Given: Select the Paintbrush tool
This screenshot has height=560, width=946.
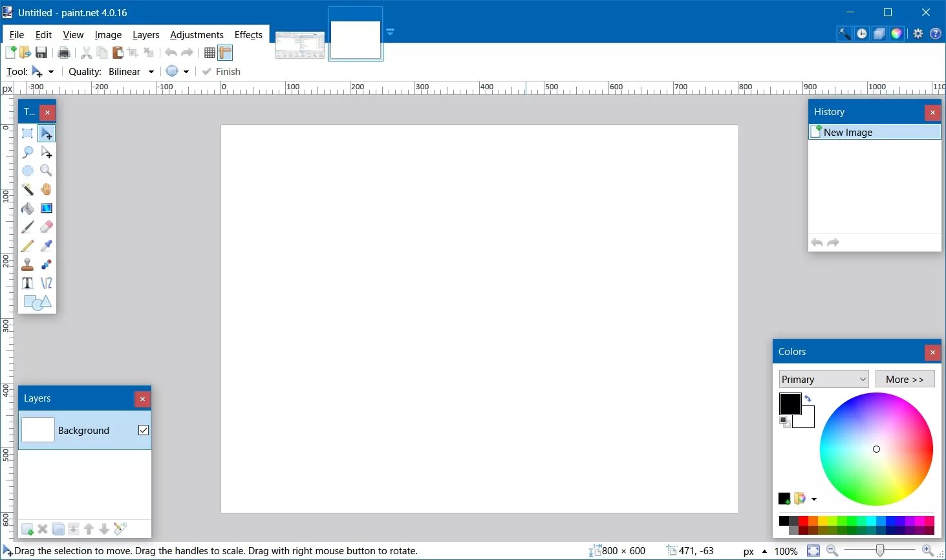Looking at the screenshot, I should (x=27, y=227).
